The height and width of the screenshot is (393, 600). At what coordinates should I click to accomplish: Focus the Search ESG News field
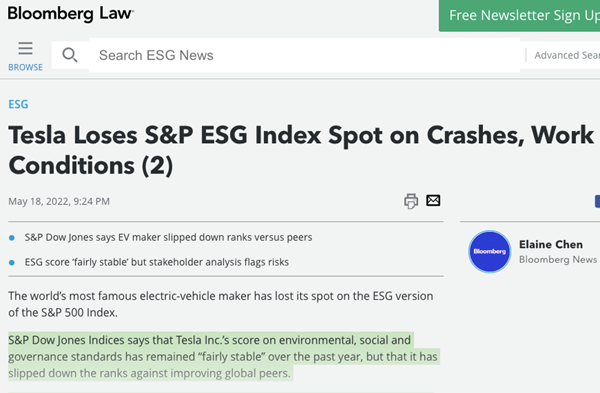(304, 55)
